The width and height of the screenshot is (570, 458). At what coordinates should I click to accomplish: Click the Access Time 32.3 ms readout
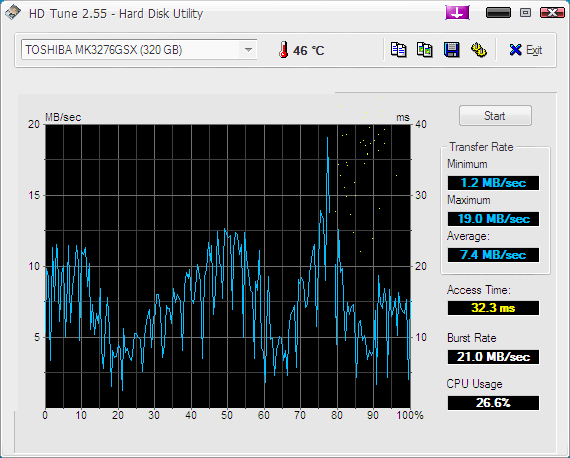click(493, 308)
